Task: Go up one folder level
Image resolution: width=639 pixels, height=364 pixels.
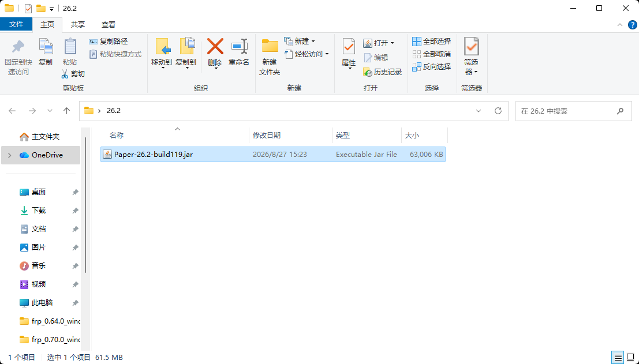Action: pyautogui.click(x=67, y=111)
